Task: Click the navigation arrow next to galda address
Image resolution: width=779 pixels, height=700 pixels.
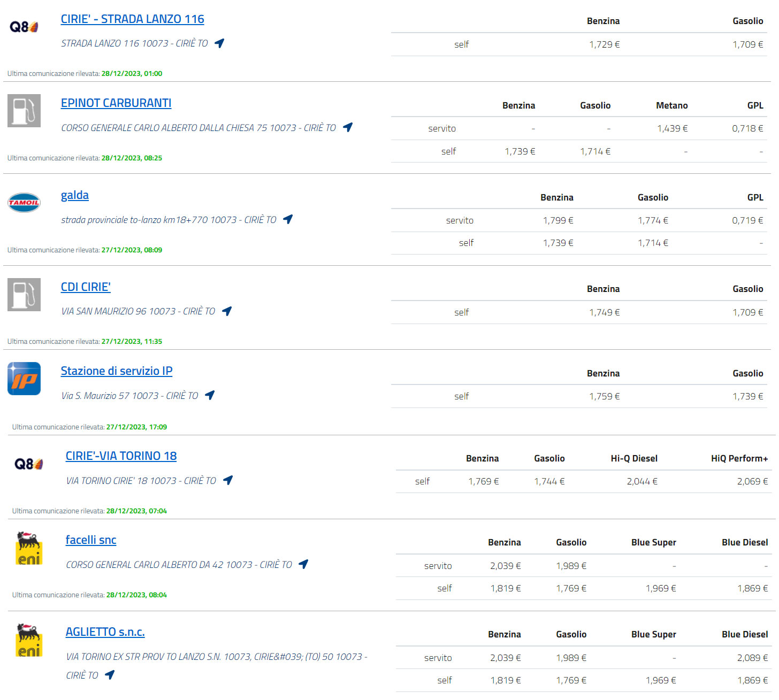Action: (x=288, y=219)
